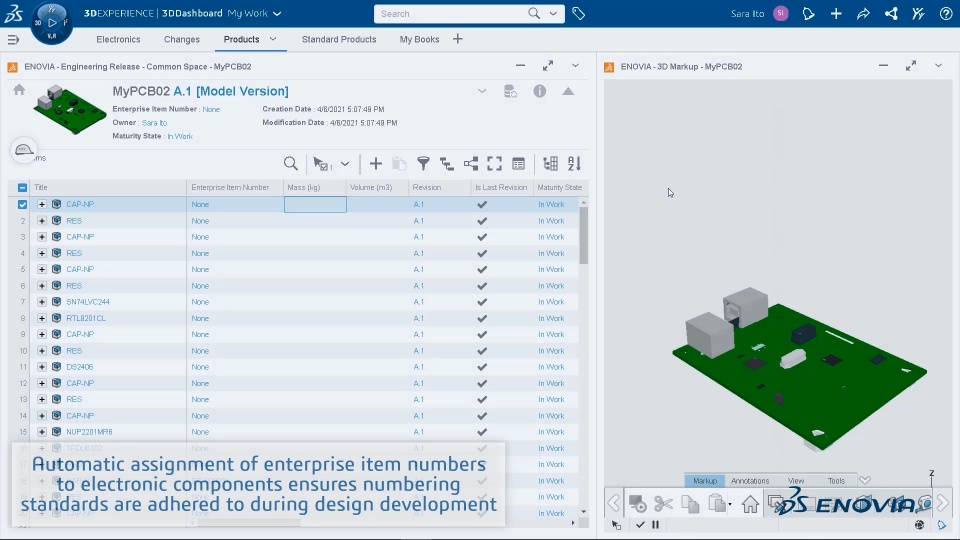Viewport: 960px width, 540px height.
Task: Click the graph view icon
Action: coord(471,163)
